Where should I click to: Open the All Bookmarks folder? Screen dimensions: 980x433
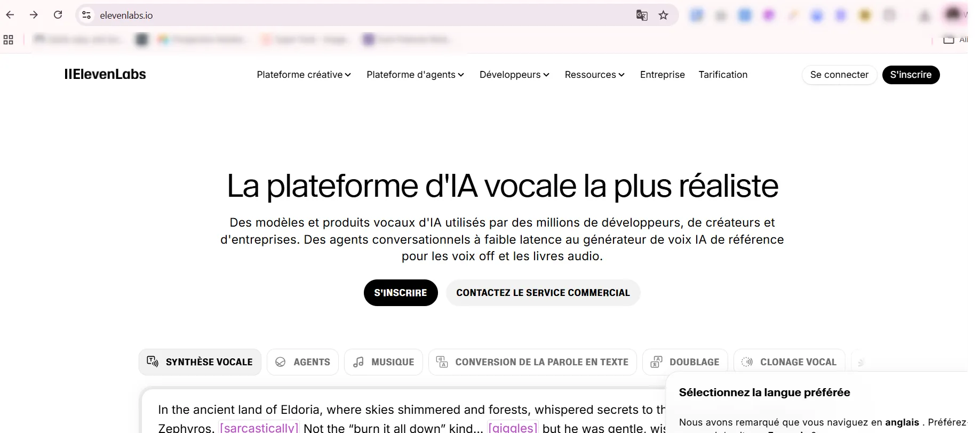click(x=955, y=39)
